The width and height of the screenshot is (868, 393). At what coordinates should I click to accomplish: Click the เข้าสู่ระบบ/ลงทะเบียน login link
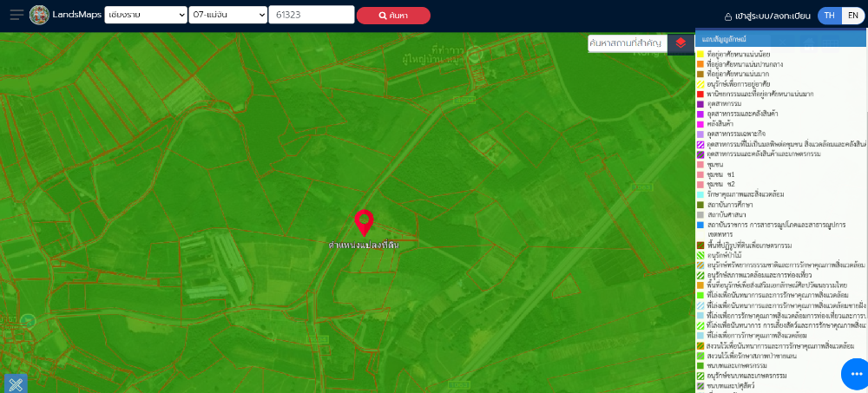click(773, 16)
